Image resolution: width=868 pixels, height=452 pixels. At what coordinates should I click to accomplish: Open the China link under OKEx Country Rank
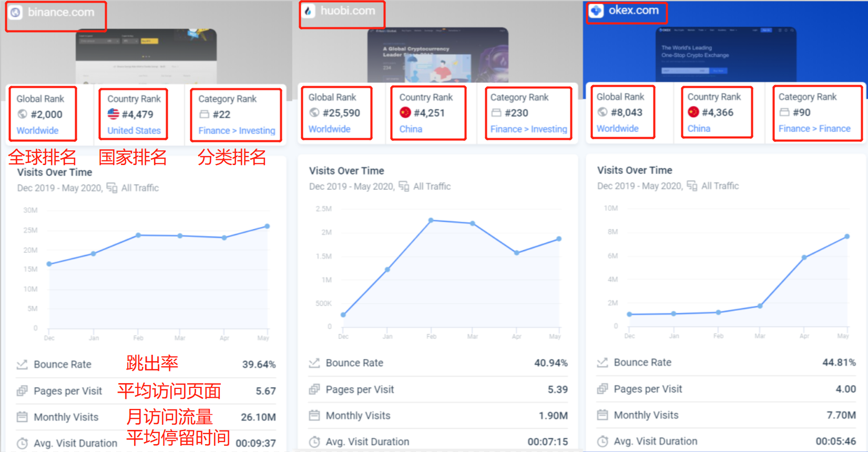tap(699, 128)
